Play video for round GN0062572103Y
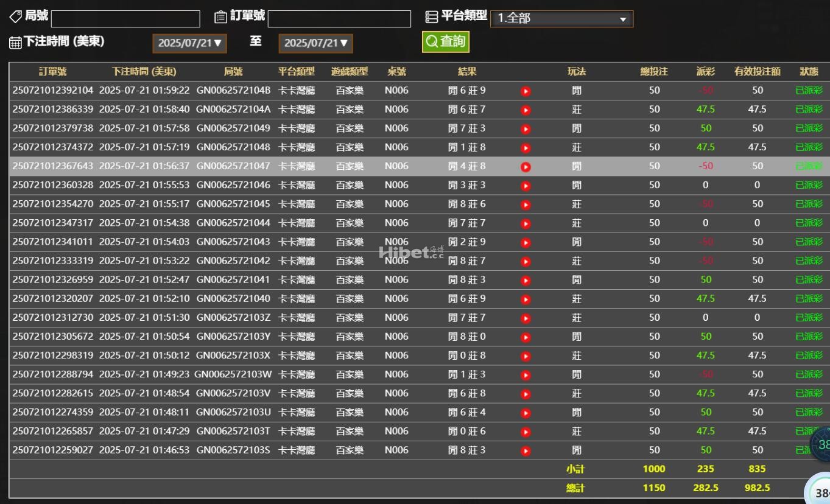Image resolution: width=830 pixels, height=504 pixels. click(526, 337)
